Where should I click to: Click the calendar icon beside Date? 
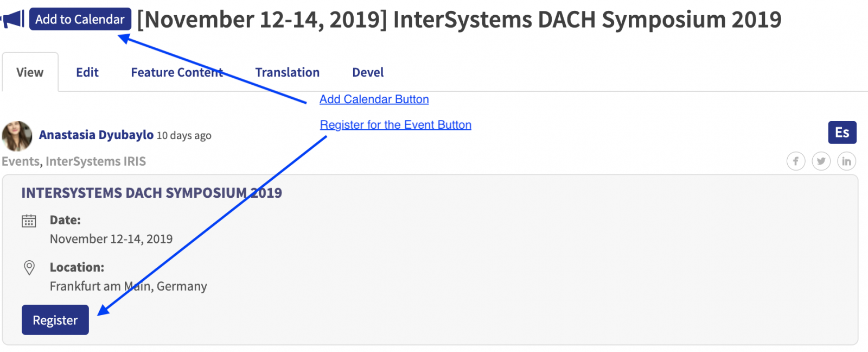29,221
